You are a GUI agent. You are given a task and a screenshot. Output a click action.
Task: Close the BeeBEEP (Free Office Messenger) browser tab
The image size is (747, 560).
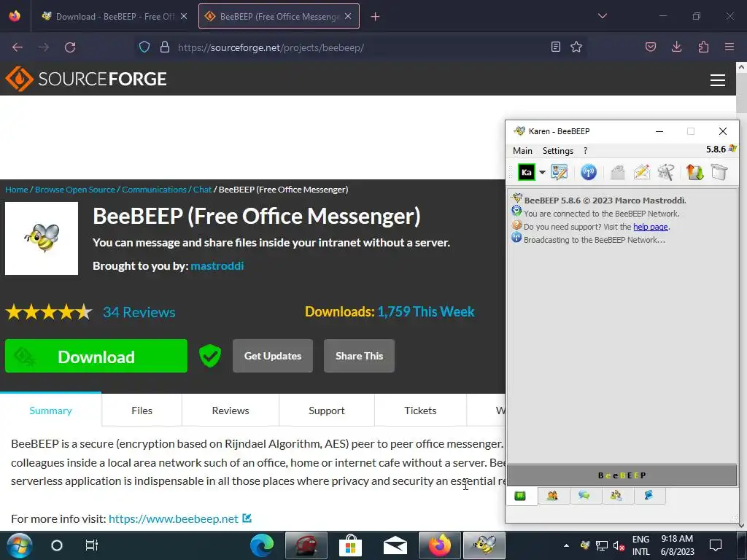point(348,16)
